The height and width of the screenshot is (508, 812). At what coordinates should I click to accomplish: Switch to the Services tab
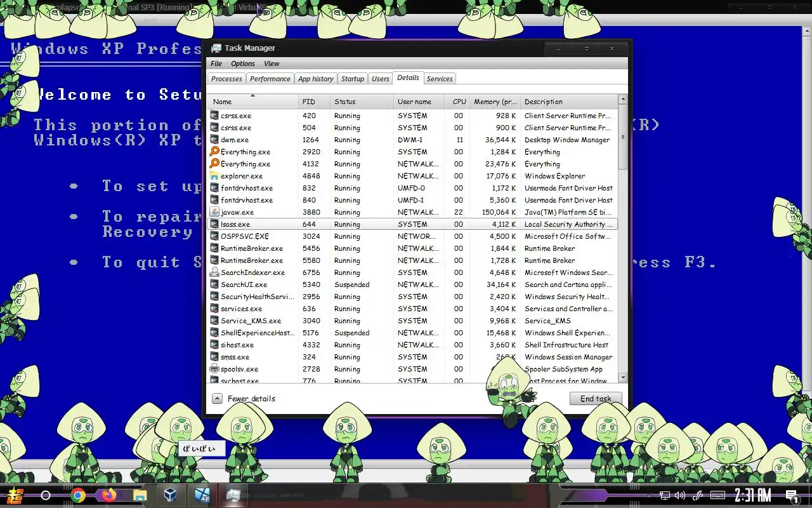(x=440, y=79)
